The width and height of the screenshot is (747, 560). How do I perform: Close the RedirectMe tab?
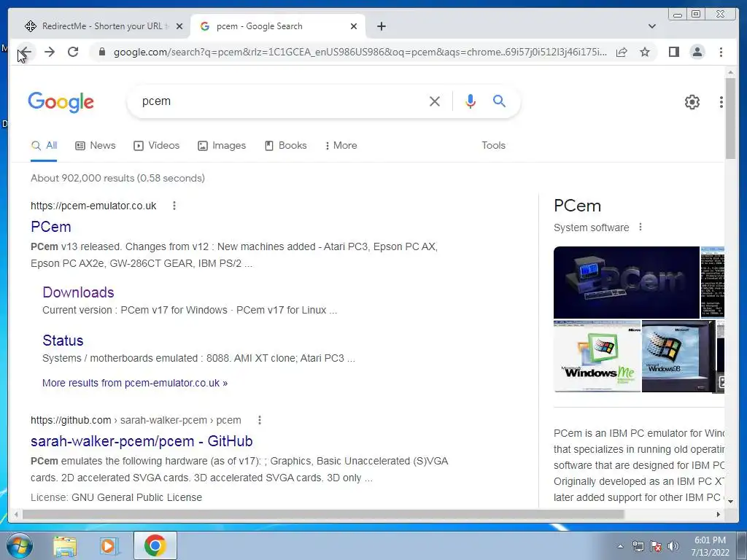179,26
